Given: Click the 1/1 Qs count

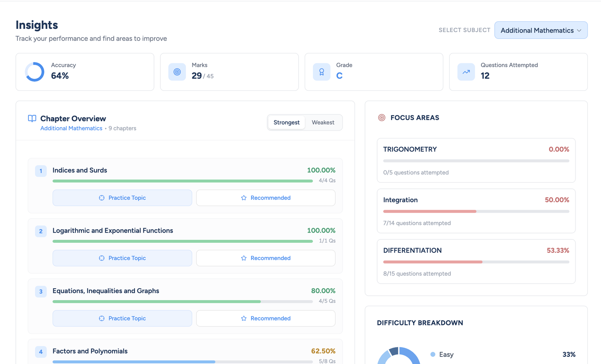Looking at the screenshot, I should pos(327,241).
